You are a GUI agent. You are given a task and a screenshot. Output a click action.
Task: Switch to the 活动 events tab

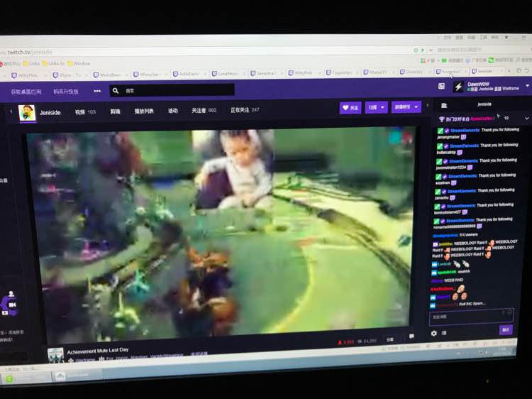coord(172,111)
